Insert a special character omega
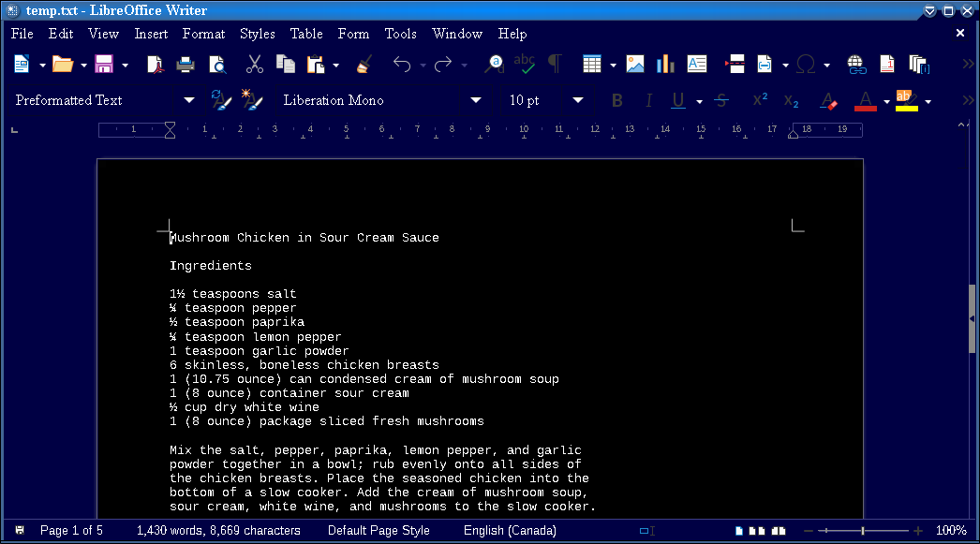980x544 pixels. pos(806,64)
